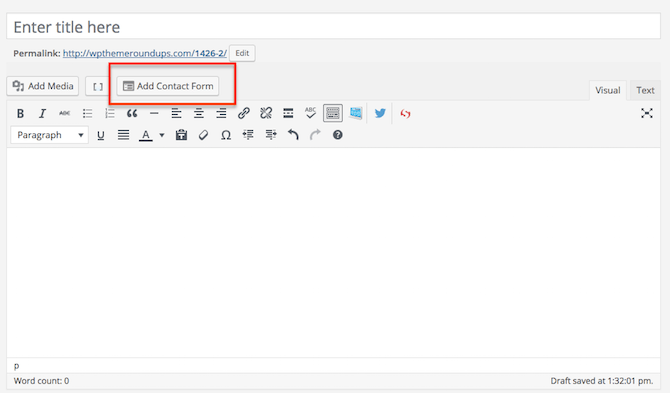Viewport: 670px width, 393px height.
Task: Click the p element path indicator
Action: click(17, 366)
